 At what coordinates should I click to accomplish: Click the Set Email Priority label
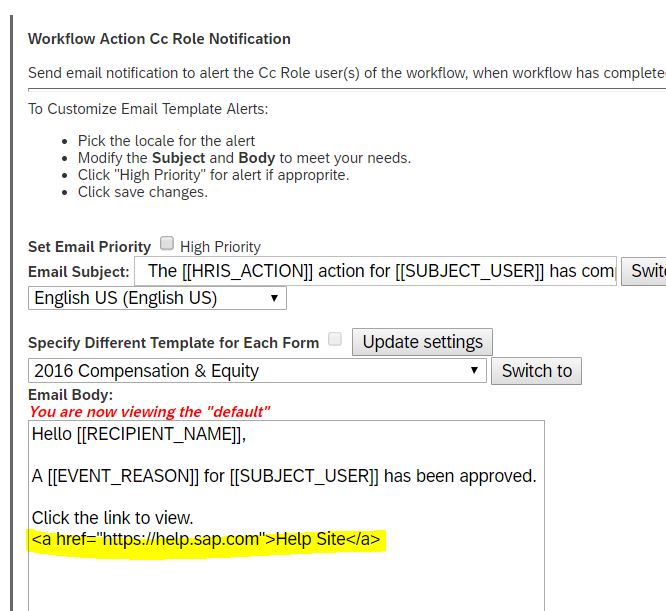click(89, 247)
